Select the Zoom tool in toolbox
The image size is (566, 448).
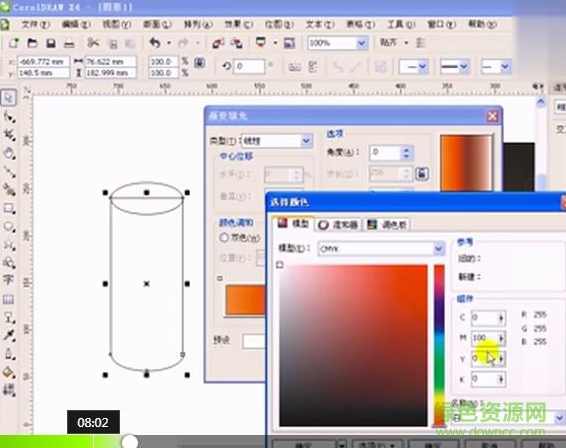(9, 154)
